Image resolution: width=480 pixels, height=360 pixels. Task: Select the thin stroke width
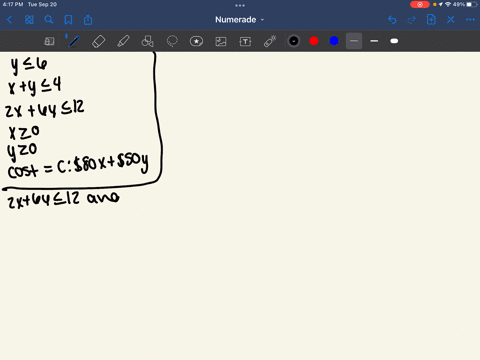click(x=354, y=41)
